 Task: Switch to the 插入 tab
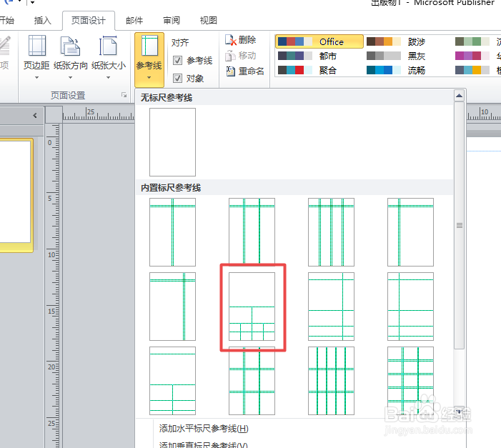pyautogui.click(x=42, y=21)
